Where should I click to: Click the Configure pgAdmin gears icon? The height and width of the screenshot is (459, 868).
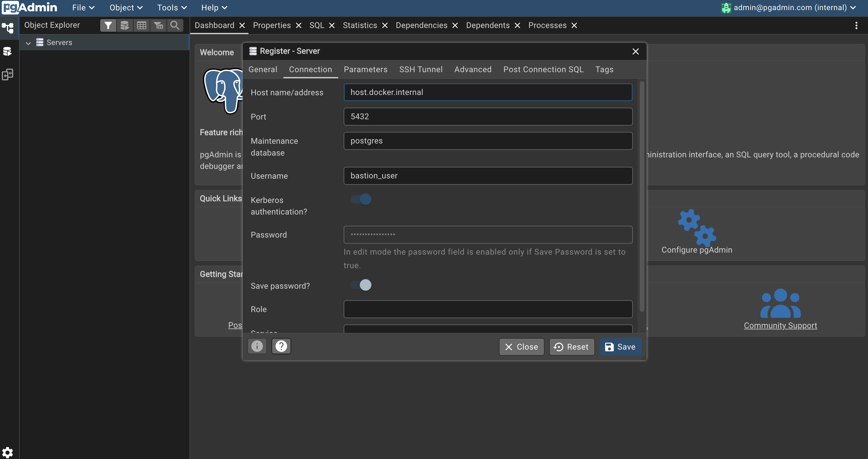point(697,228)
